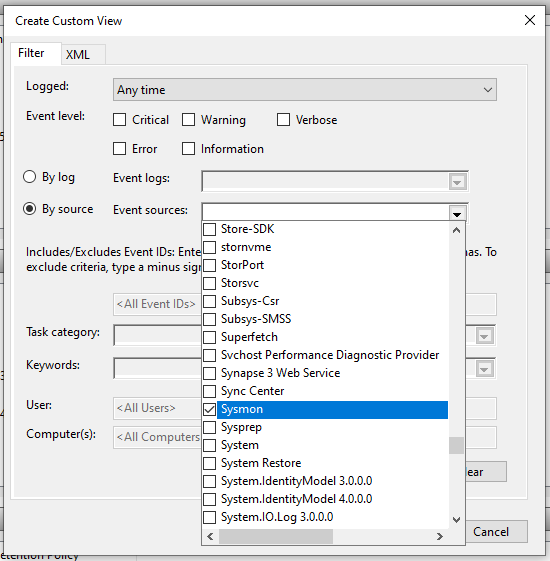550x561 pixels.
Task: Tick the Error event level checkbox
Action: tap(120, 148)
